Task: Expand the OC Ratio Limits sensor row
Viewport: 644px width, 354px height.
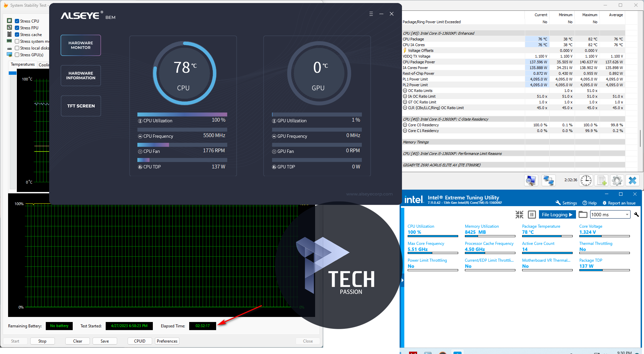Action: [x=405, y=91]
